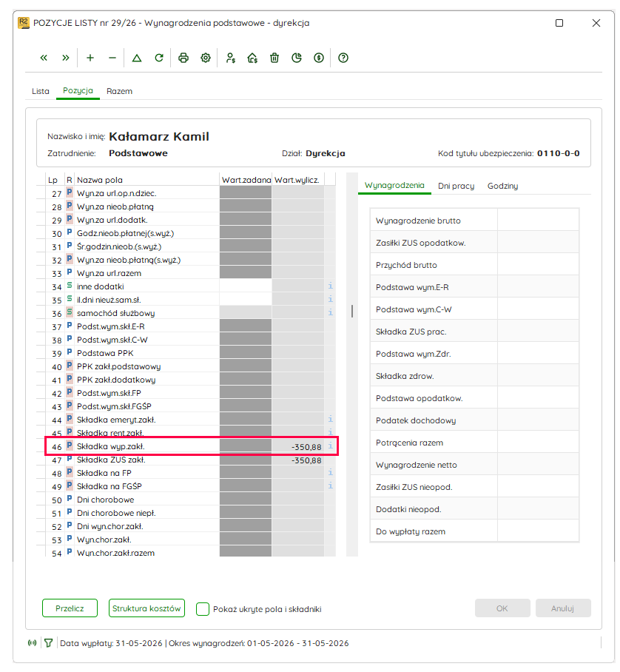Click the circular refresh arrow icon
Image resolution: width=620 pixels, height=672 pixels.
[x=159, y=58]
